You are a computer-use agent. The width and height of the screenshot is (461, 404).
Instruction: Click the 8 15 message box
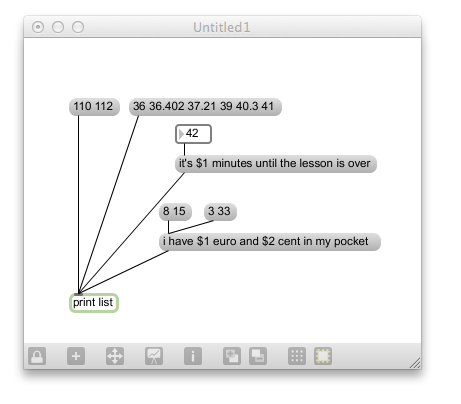(175, 212)
